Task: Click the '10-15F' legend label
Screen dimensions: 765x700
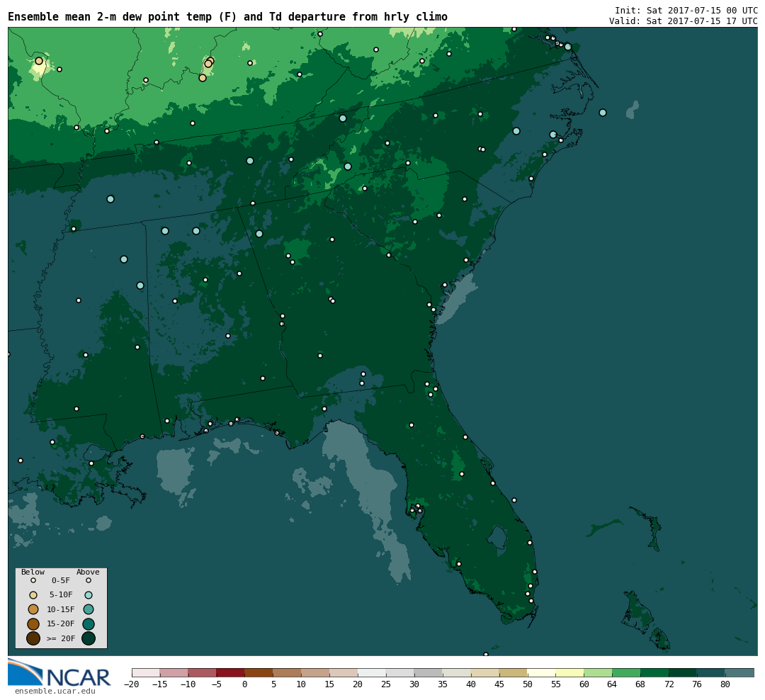Action: [x=61, y=610]
